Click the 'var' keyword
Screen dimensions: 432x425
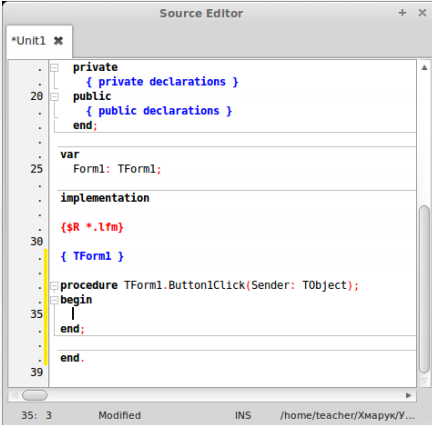pos(70,155)
